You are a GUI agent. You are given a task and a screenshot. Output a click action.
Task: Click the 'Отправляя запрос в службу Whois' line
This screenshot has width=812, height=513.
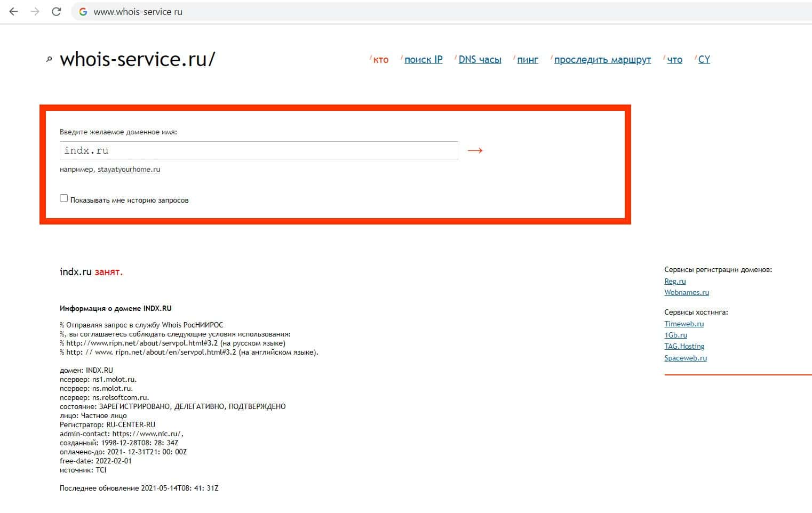(141, 325)
